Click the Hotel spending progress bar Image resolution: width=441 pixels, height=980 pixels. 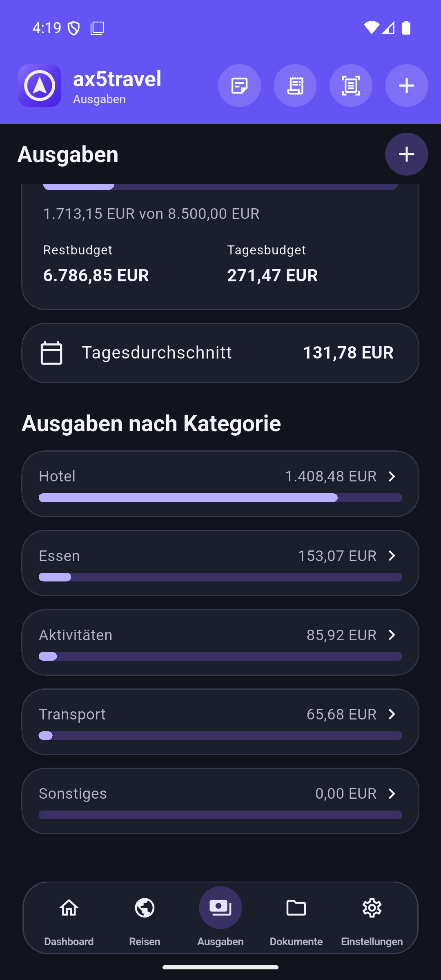tap(220, 497)
